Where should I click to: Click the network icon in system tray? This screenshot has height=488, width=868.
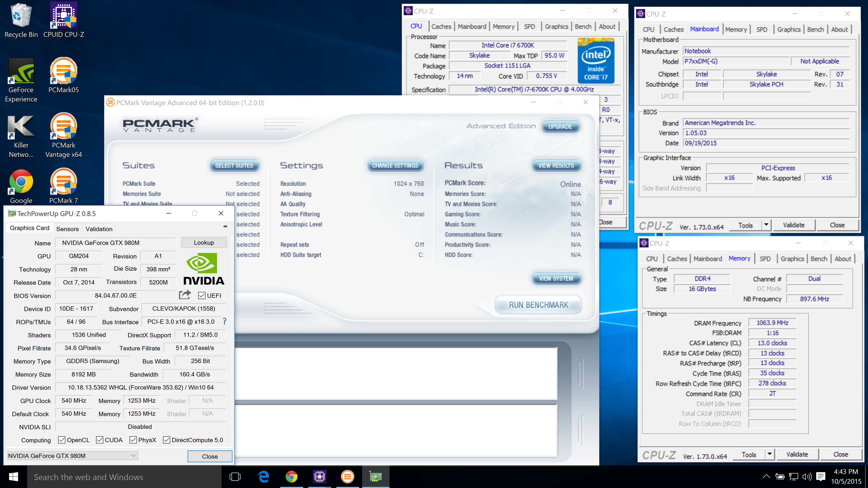[794, 476]
